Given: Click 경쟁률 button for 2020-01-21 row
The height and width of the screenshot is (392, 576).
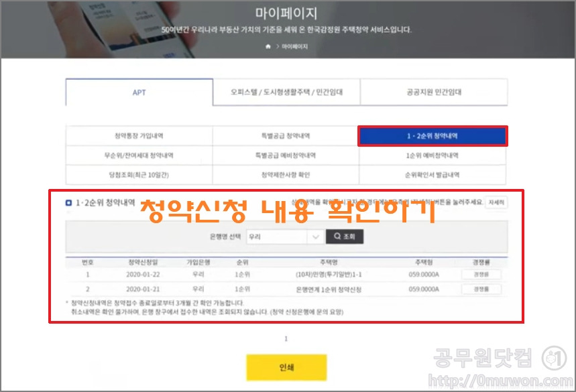Looking at the screenshot, I should pos(481,289).
